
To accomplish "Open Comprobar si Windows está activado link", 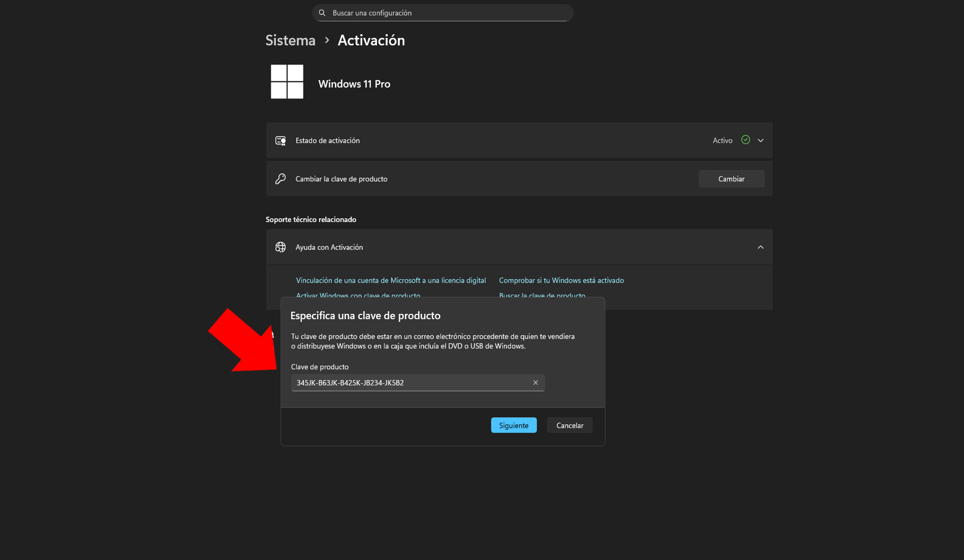I will pyautogui.click(x=561, y=280).
